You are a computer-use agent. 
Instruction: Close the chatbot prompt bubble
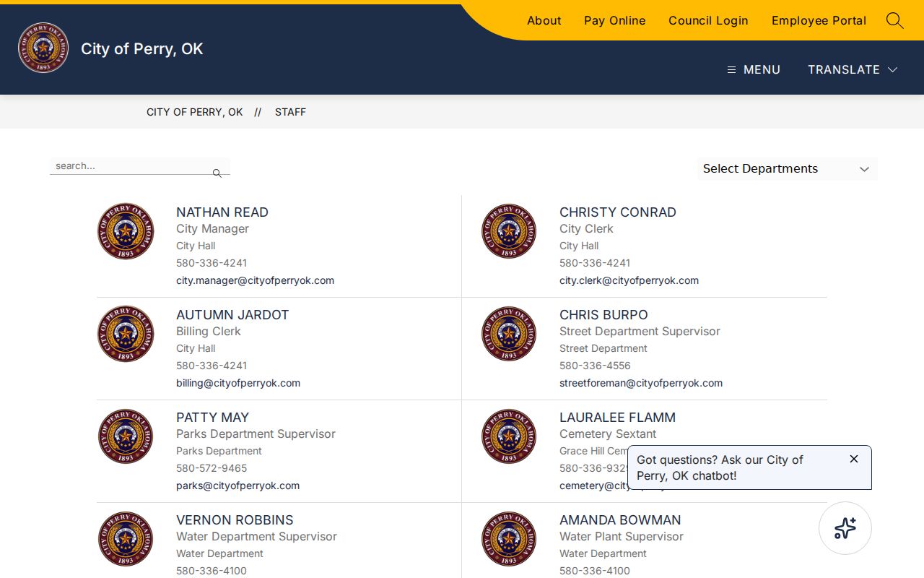coord(854,459)
